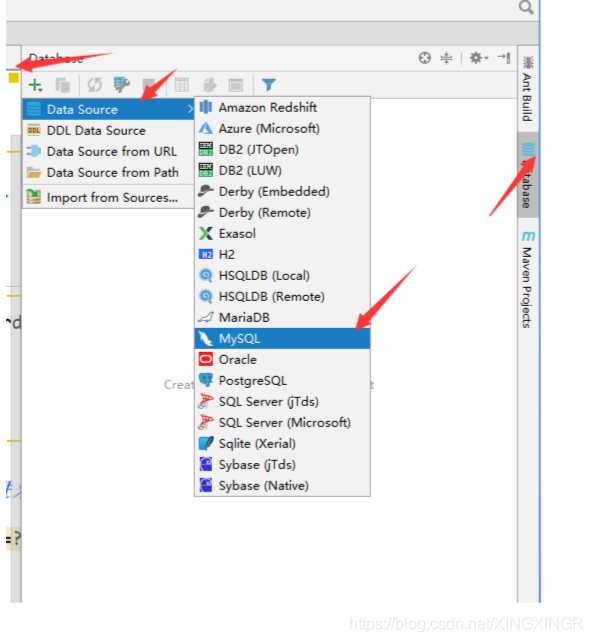Viewport: 593px width, 642px height.
Task: Click the blue Filter funnel icon
Action: click(269, 85)
